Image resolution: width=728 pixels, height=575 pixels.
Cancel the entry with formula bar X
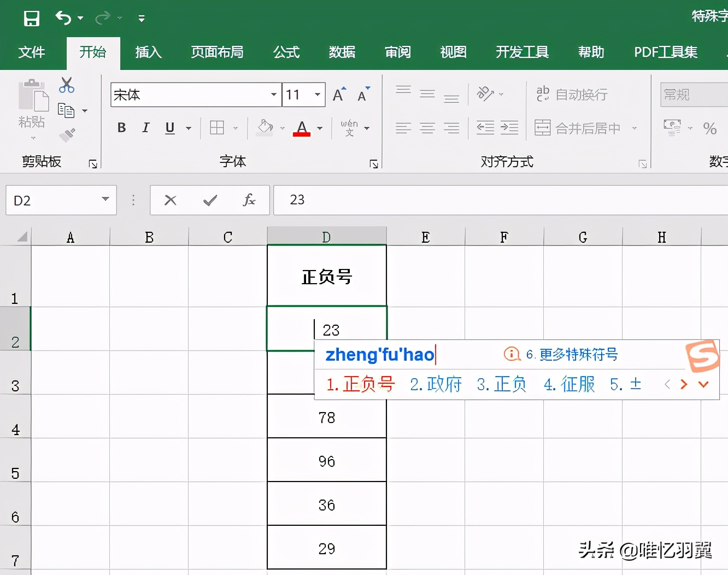coord(171,200)
